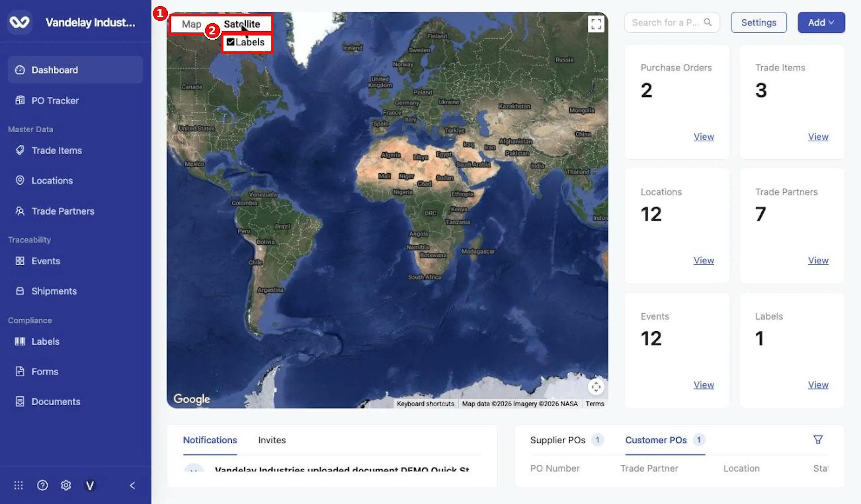Click the Forms sidebar icon
Viewport: 861px width, 504px height.
coord(20,371)
